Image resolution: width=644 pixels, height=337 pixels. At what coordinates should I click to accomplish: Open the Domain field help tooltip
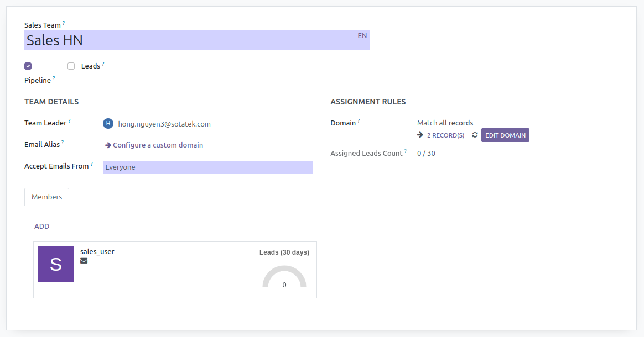coord(359,119)
